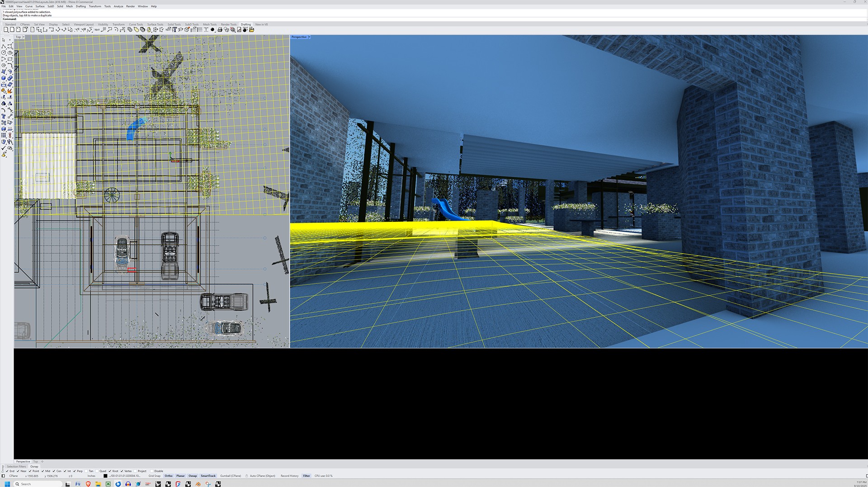This screenshot has height=487, width=868.
Task: Click the Print icon in Drafting toolbar
Action: point(220,30)
